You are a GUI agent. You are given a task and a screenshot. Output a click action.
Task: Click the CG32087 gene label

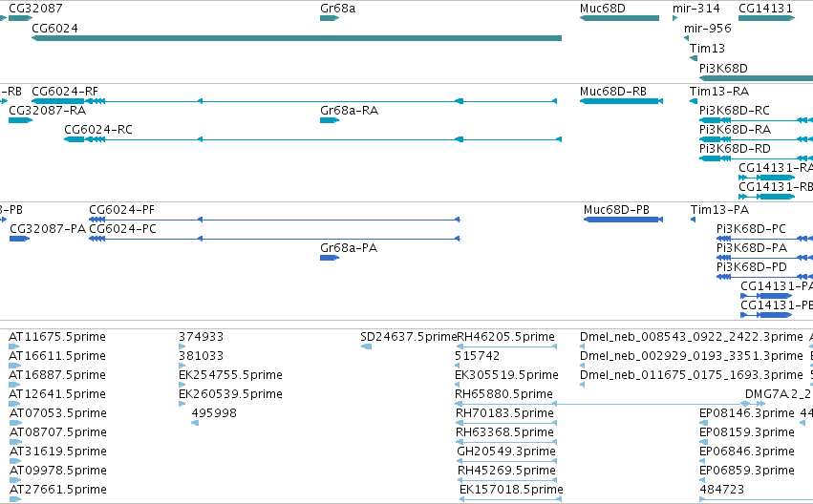coord(35,9)
